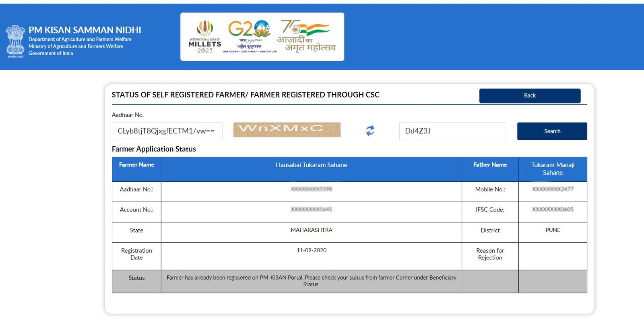Click the Azadi Ka Amrit Mahotsav logo
The image size is (644, 326).
pyautogui.click(x=307, y=36)
